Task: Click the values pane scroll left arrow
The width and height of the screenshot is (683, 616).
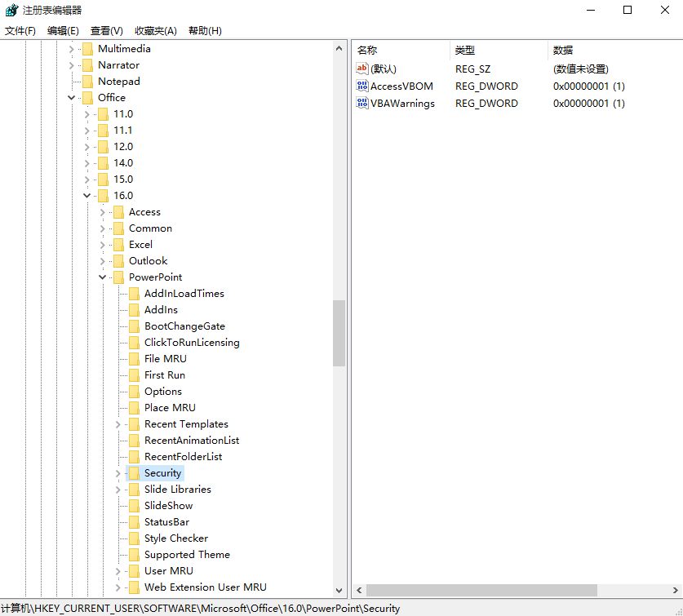Action: pyautogui.click(x=359, y=590)
